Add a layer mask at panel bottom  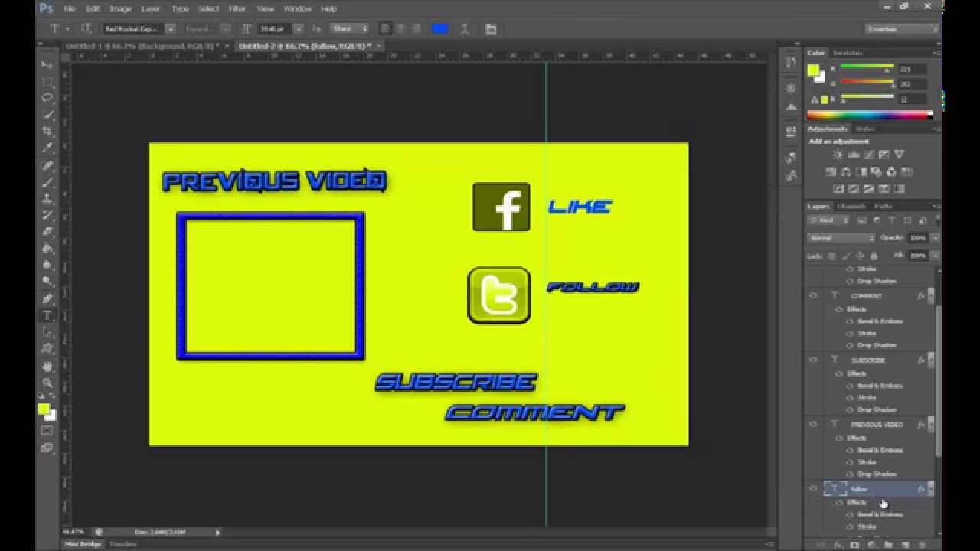[x=854, y=545]
